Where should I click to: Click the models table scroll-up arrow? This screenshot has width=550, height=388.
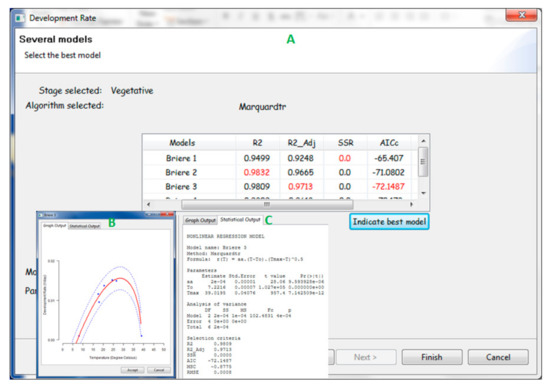click(423, 141)
